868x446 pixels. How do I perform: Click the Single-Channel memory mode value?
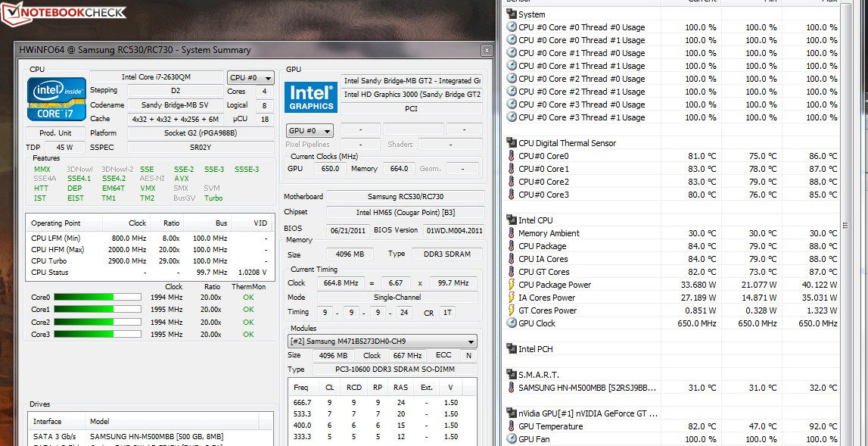(x=397, y=298)
